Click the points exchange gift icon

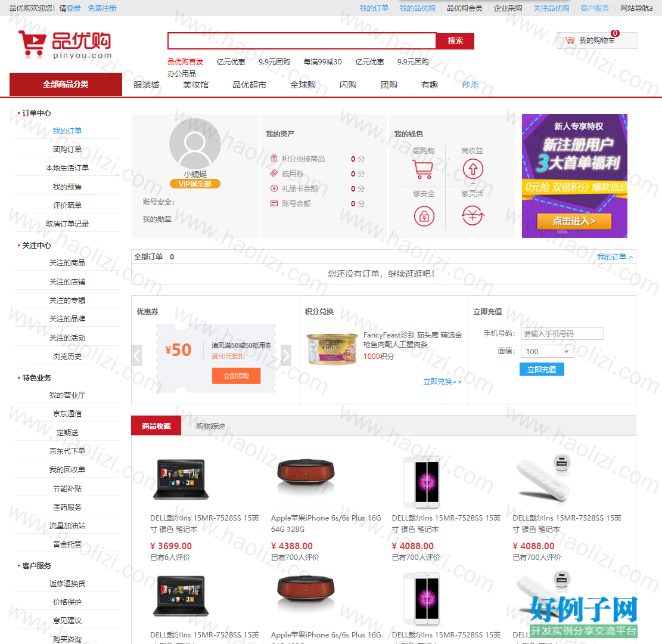274,159
